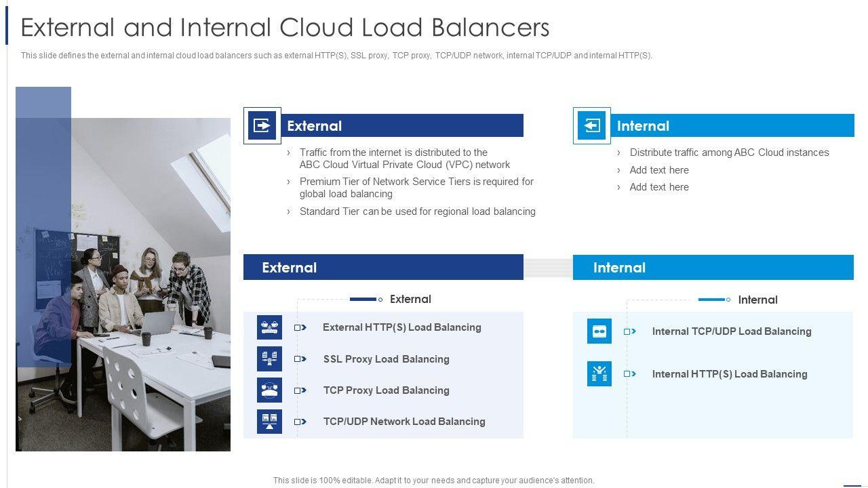Click the small arrow marker before Internal HTTP(S) Load Balancing

pyautogui.click(x=629, y=374)
